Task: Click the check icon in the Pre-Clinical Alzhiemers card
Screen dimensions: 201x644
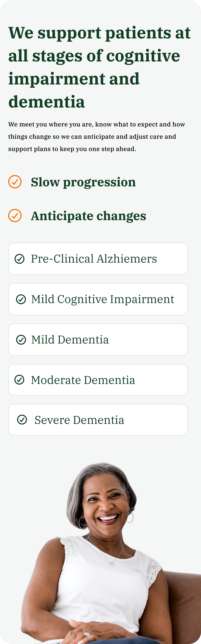Action: [19, 259]
